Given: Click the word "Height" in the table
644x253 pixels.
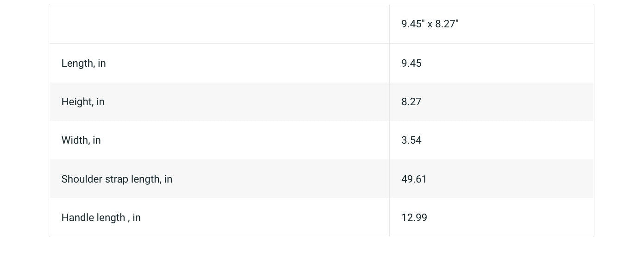Looking at the screenshot, I should pos(76,102).
